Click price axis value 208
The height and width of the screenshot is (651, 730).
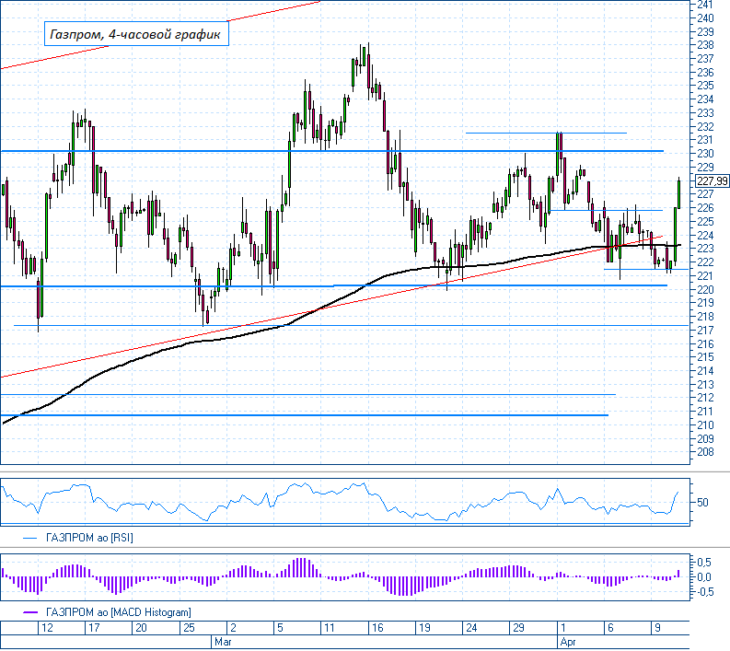tap(705, 452)
